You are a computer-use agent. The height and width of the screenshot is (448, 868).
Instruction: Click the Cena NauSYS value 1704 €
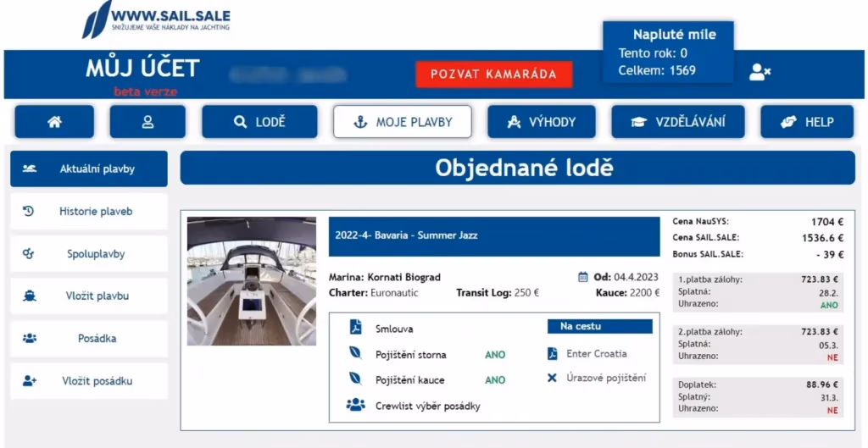coord(827,223)
